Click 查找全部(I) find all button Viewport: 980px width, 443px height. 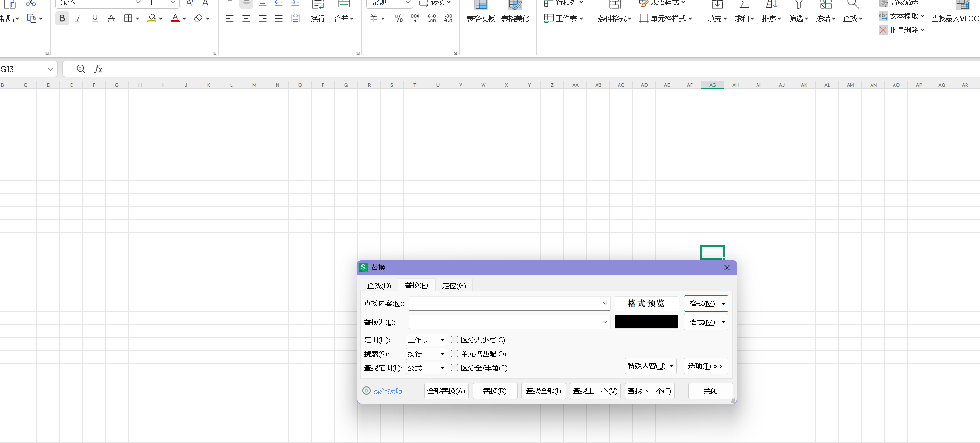(x=544, y=391)
